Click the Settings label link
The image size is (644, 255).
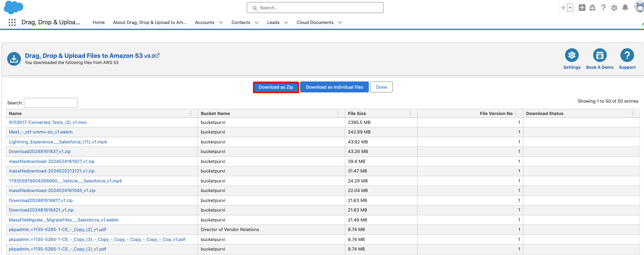tap(572, 67)
